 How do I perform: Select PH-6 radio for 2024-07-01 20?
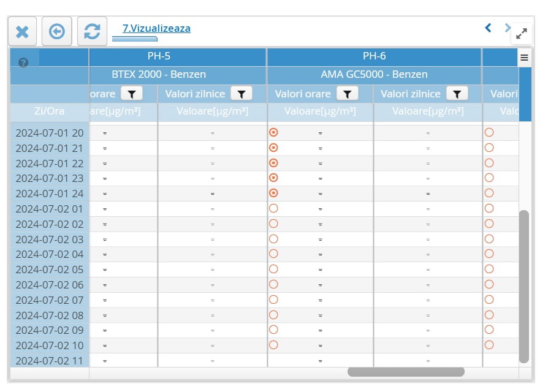274,132
